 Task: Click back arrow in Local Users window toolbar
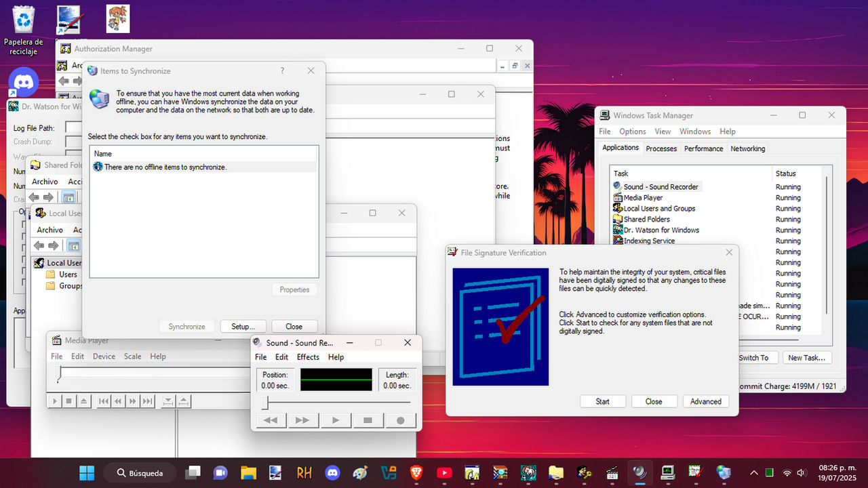(x=39, y=245)
